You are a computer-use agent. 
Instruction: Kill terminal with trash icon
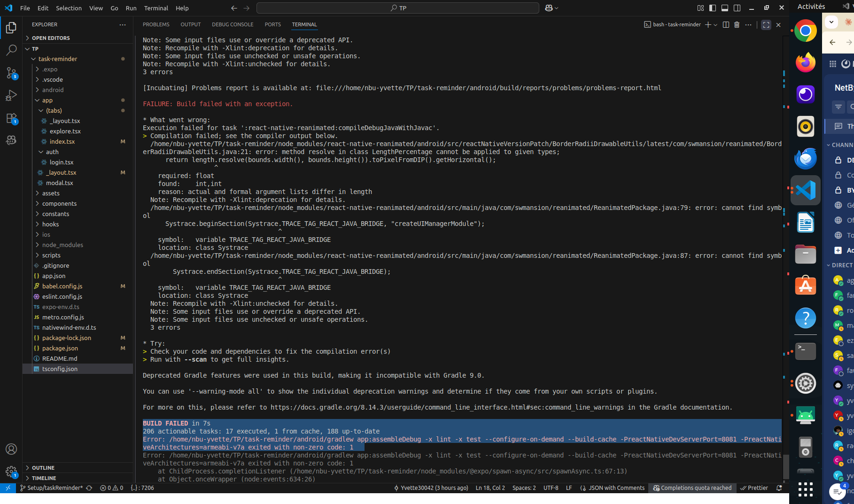737,24
